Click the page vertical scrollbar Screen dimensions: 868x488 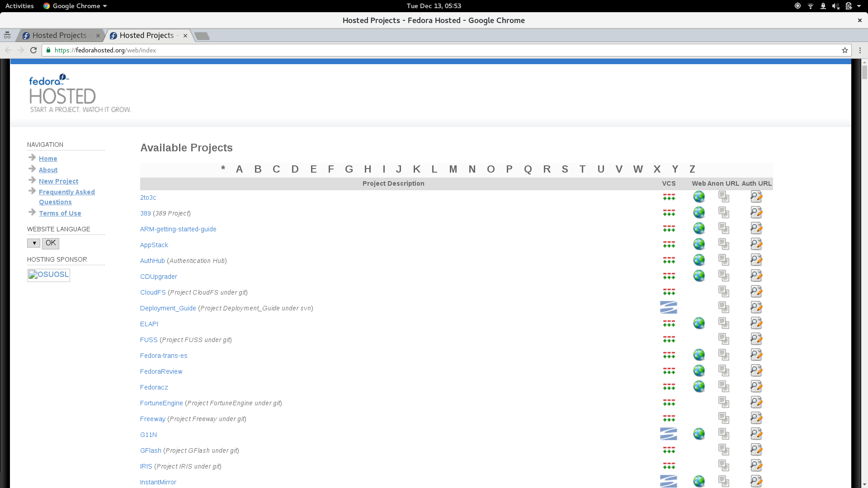(x=864, y=72)
